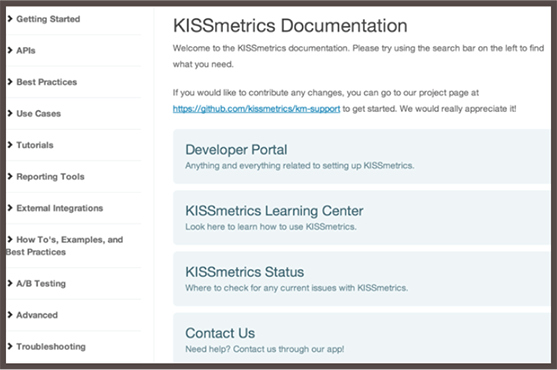
Task: Go to Tutorials in the sidebar
Action: click(35, 145)
